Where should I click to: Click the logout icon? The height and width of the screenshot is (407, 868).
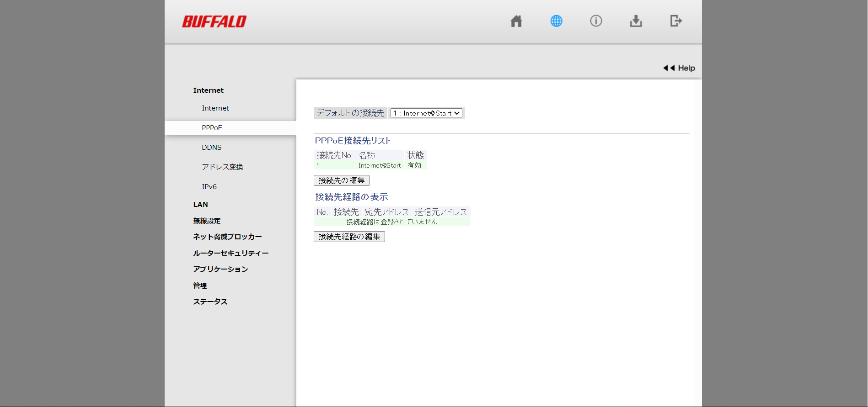point(676,21)
